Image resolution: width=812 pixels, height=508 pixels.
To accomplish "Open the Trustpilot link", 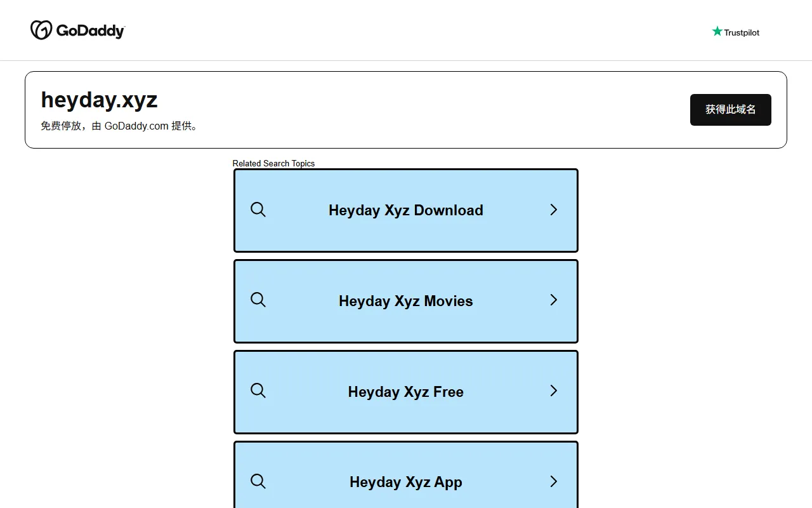I will (735, 31).
